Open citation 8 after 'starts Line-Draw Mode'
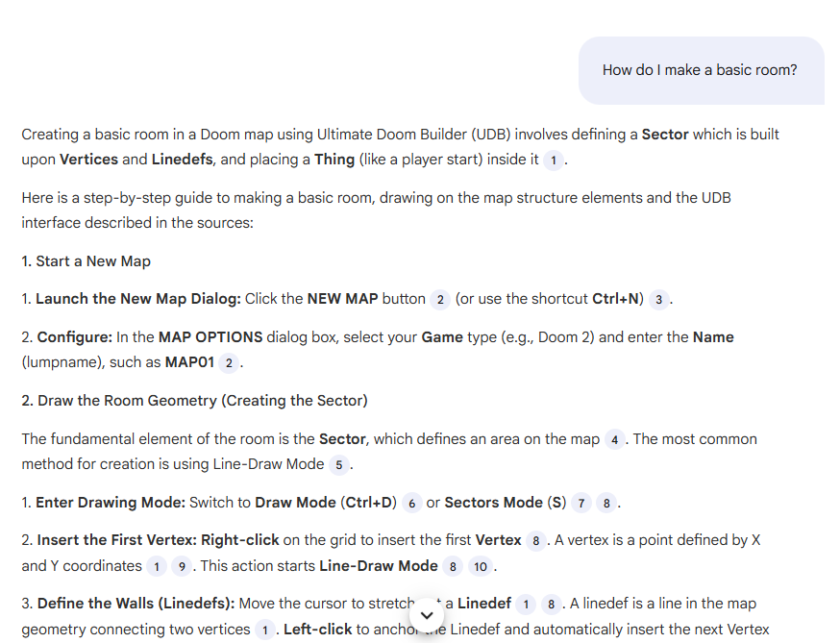Screen dimensions: 840x643 tap(453, 566)
